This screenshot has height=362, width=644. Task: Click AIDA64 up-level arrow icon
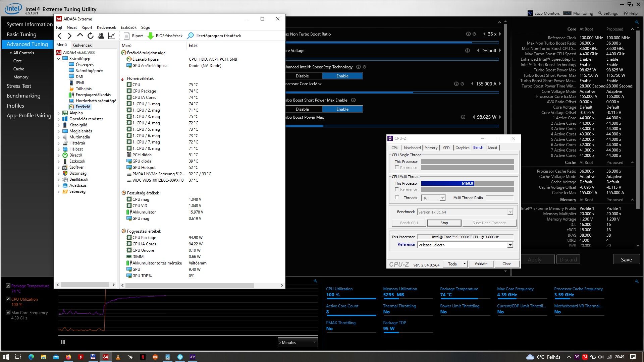click(x=80, y=36)
